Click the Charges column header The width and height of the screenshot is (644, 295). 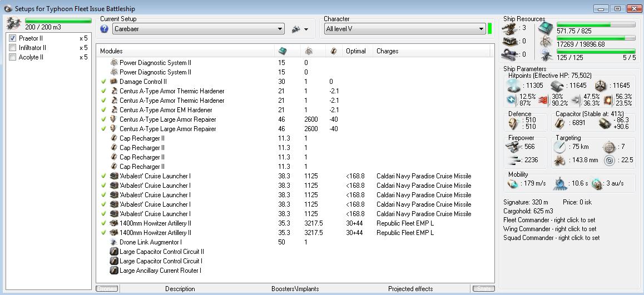point(387,51)
